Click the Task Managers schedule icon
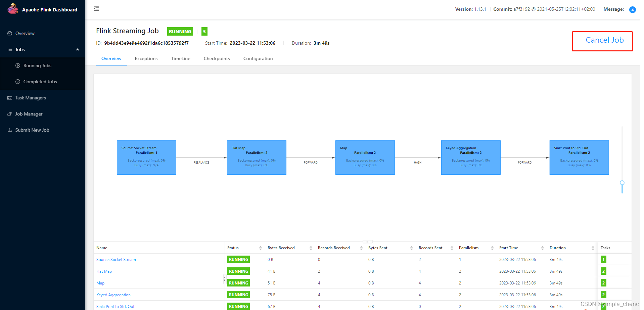This screenshot has height=310, width=644. point(10,98)
